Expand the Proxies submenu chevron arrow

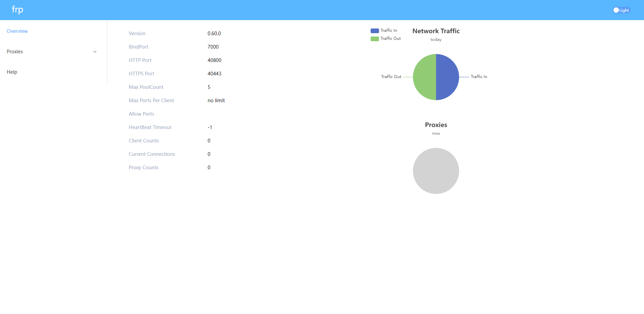95,52
